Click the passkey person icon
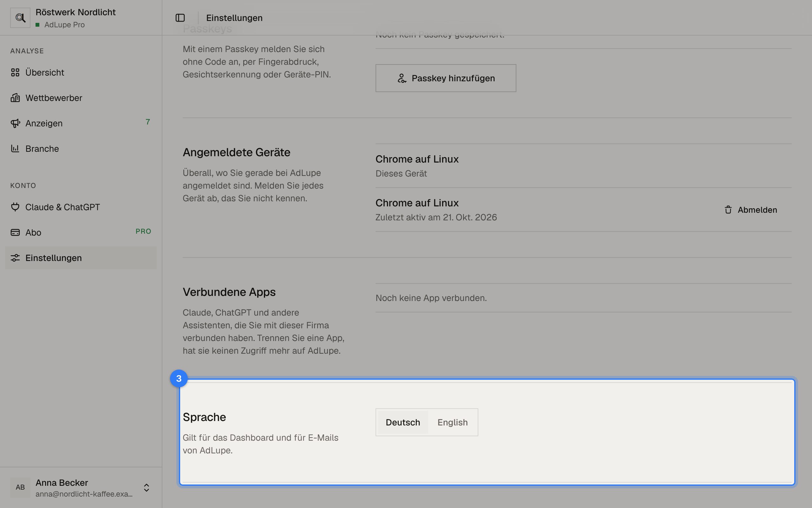 402,78
